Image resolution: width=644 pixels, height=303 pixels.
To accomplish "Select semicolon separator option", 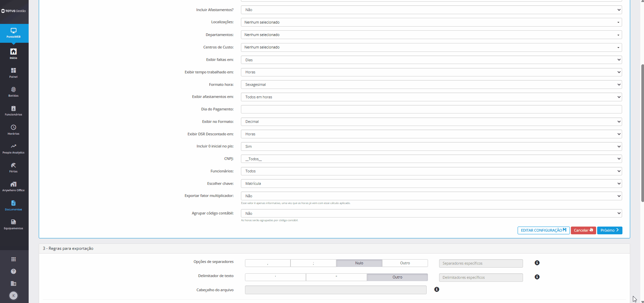I will (x=313, y=263).
